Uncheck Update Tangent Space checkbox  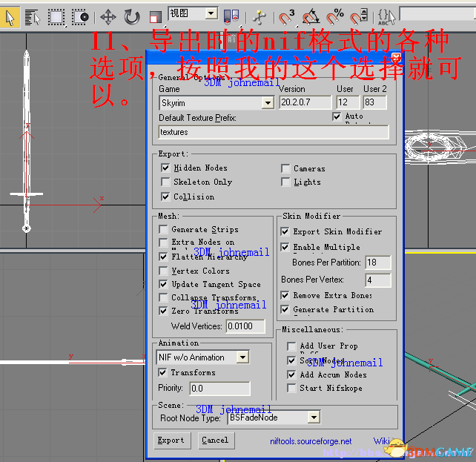pyautogui.click(x=163, y=284)
